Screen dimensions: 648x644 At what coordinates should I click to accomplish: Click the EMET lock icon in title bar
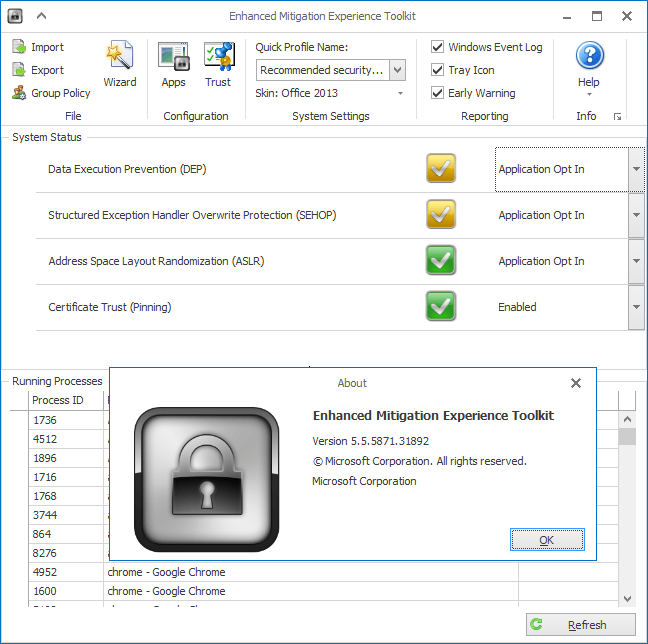[x=15, y=16]
